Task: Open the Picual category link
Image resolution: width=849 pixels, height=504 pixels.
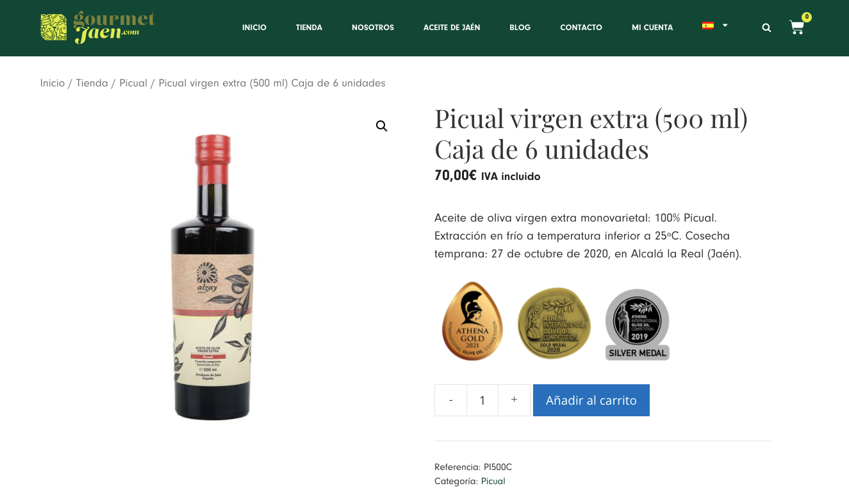Action: (493, 481)
